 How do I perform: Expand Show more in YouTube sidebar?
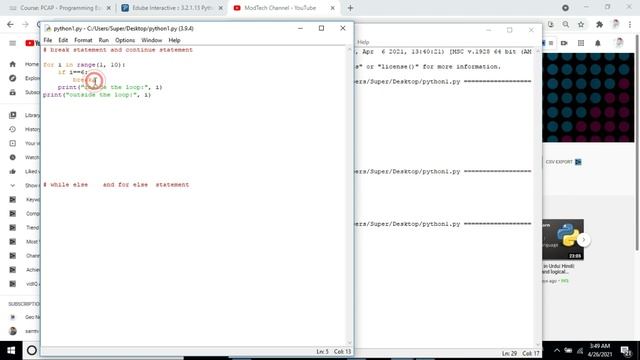[x=24, y=185]
